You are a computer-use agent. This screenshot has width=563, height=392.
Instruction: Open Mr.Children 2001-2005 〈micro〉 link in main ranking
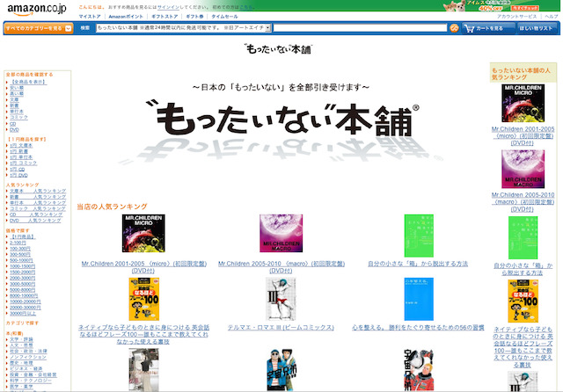coord(143,267)
